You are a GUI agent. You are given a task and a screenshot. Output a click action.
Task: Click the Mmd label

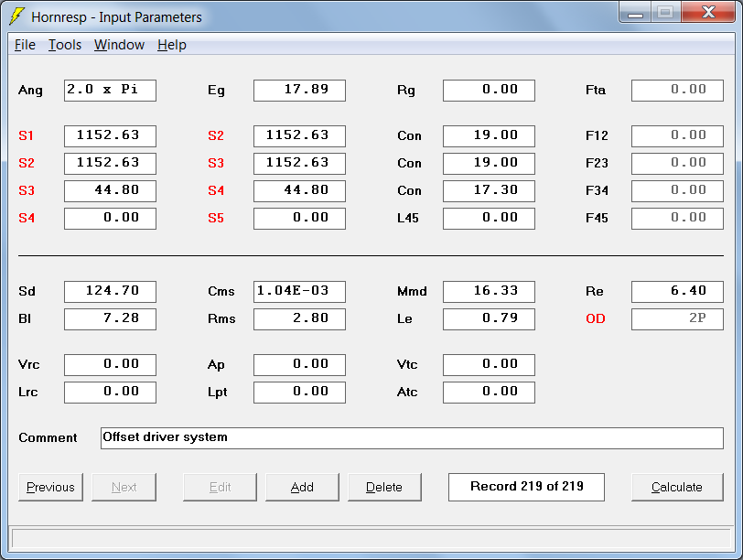[x=412, y=291]
